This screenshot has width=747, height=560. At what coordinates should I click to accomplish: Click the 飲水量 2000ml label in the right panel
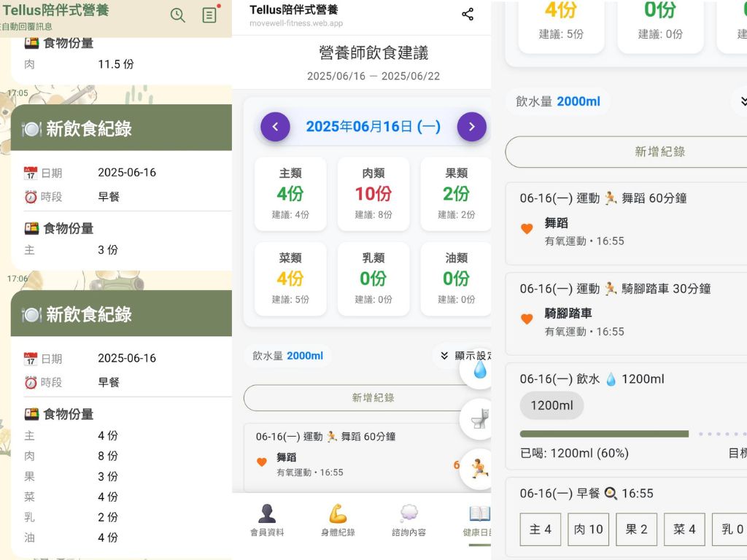558,101
